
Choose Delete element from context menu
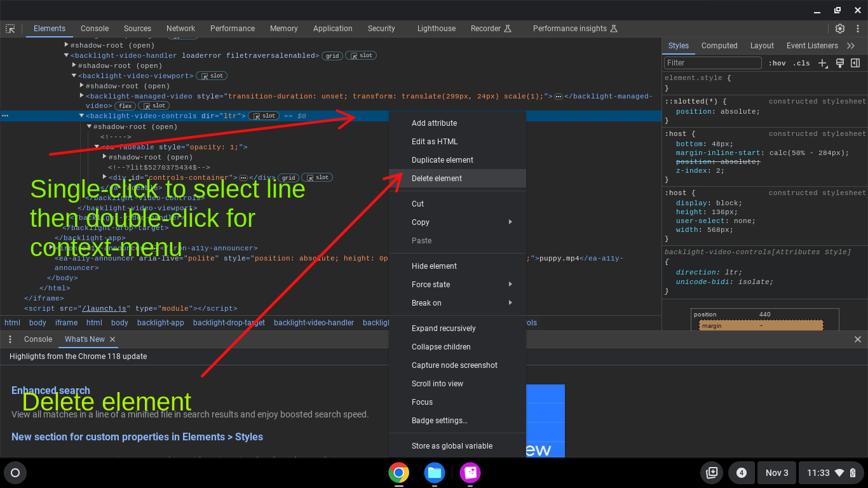[x=458, y=179]
